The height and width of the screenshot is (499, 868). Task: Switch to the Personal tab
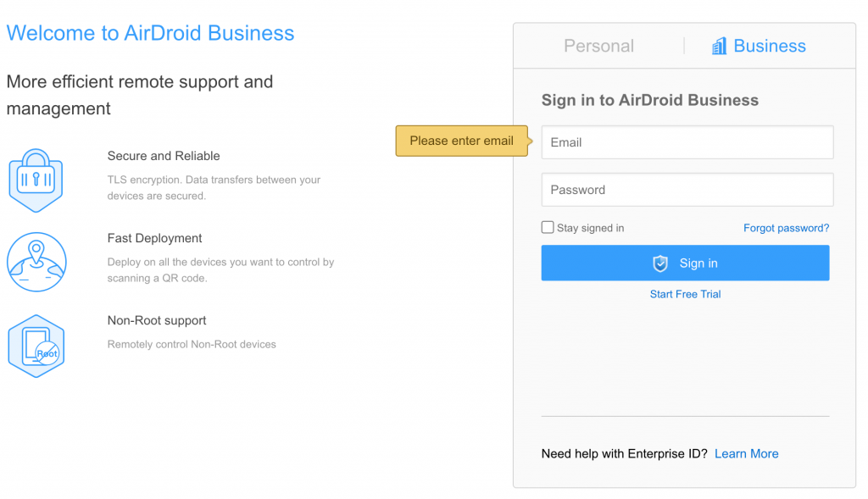tap(598, 46)
